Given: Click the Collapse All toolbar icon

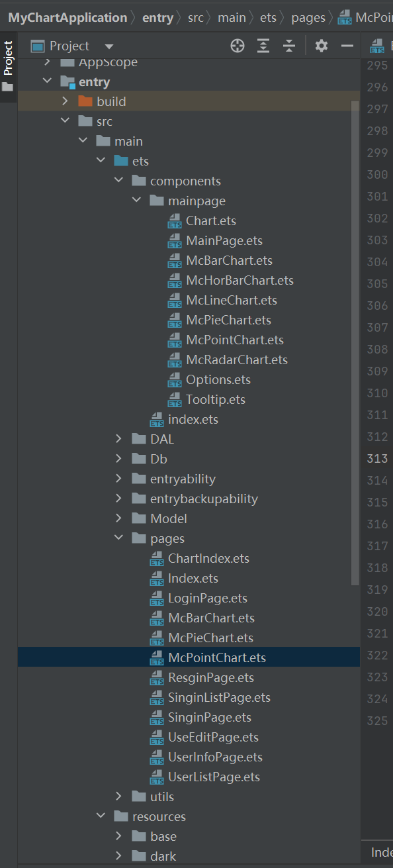Looking at the screenshot, I should coord(289,46).
